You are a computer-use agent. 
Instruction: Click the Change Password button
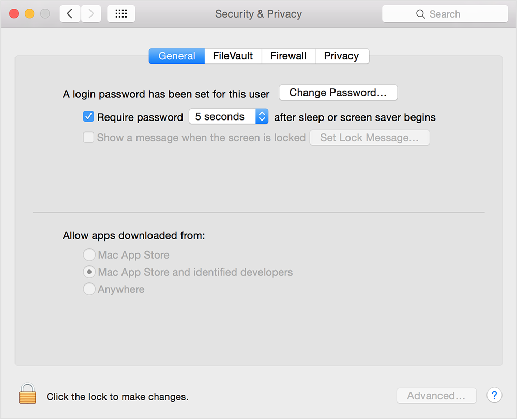point(338,93)
